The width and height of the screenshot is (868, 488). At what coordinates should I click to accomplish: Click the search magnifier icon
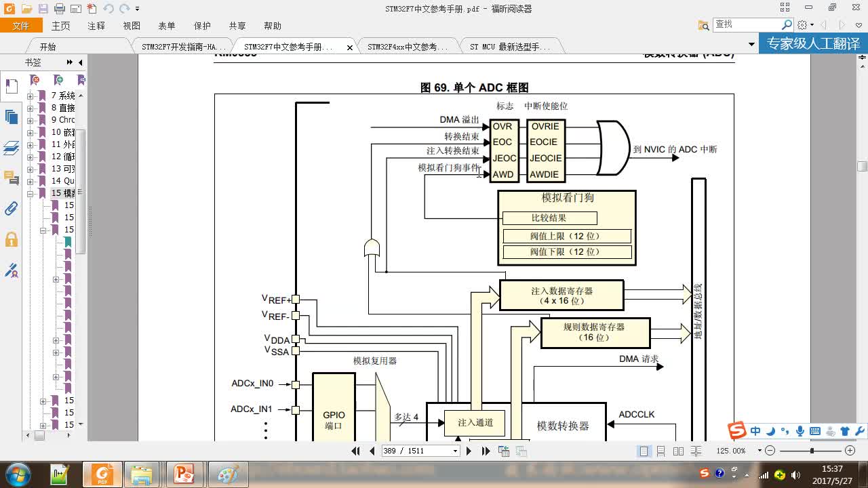point(787,24)
